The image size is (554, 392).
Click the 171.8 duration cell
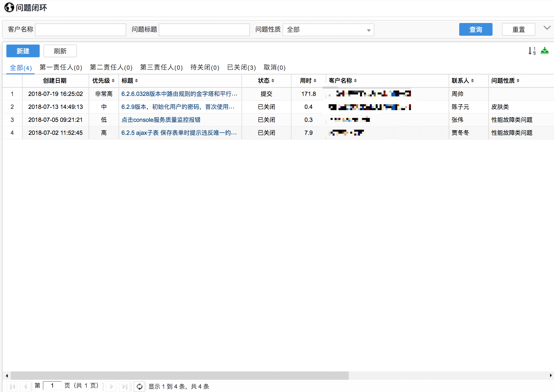click(x=309, y=94)
